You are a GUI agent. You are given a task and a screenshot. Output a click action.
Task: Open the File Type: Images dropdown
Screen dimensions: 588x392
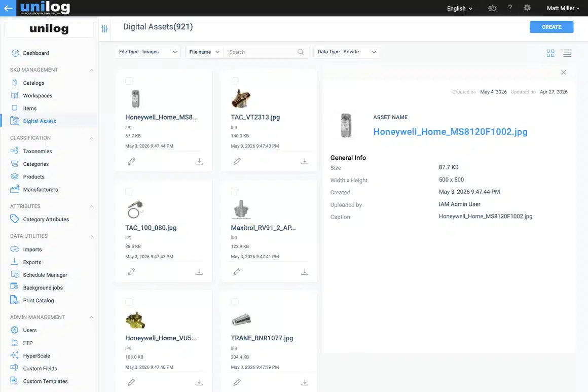pyautogui.click(x=148, y=52)
